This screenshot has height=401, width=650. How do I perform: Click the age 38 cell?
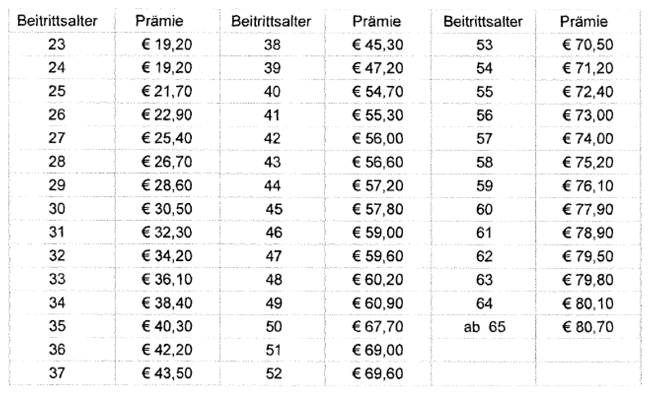pos(271,45)
